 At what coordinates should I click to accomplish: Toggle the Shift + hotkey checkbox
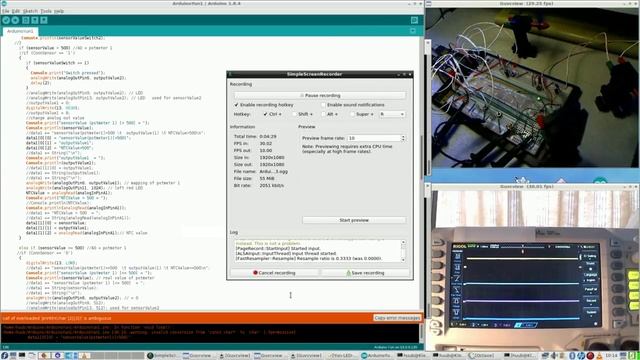[x=294, y=114]
